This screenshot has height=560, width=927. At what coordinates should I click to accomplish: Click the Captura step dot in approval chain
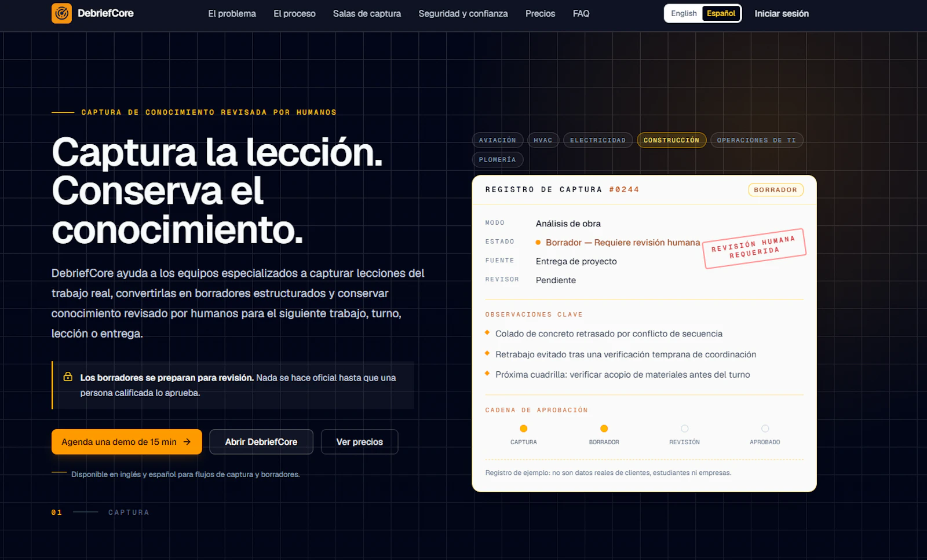coord(524,429)
